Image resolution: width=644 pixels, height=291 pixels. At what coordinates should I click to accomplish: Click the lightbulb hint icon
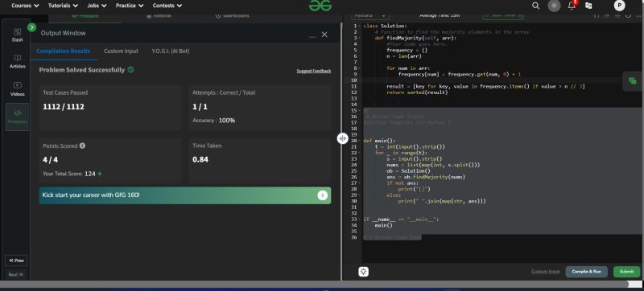coord(364,272)
